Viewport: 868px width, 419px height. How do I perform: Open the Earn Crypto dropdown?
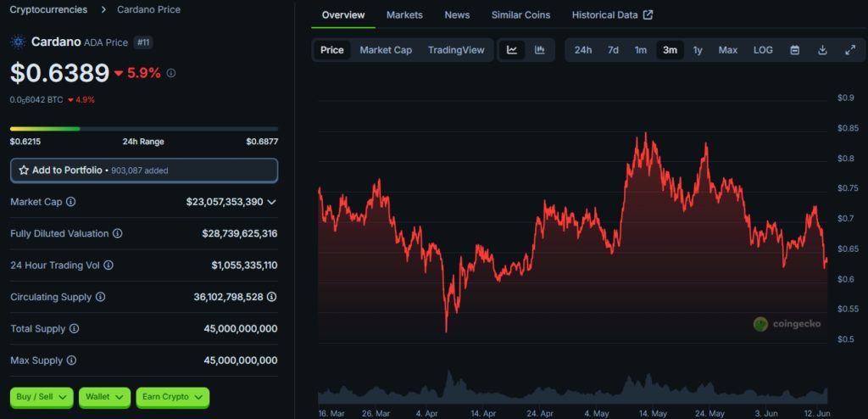click(x=172, y=396)
